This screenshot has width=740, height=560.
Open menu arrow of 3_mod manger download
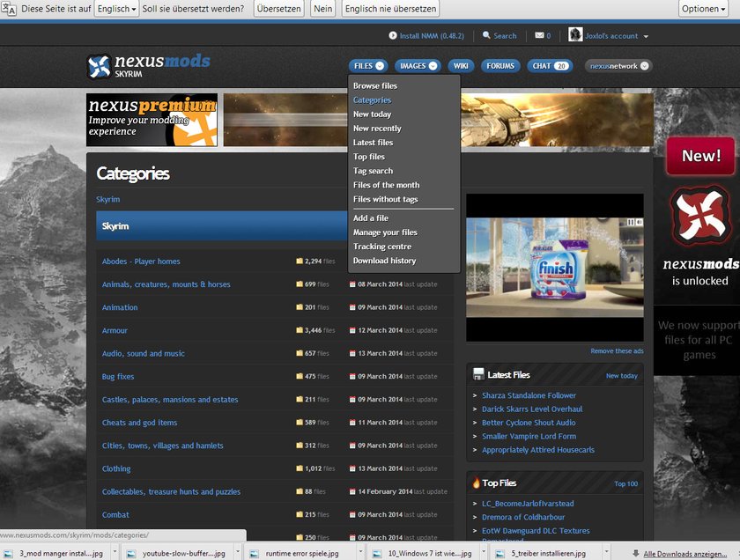[115, 551]
